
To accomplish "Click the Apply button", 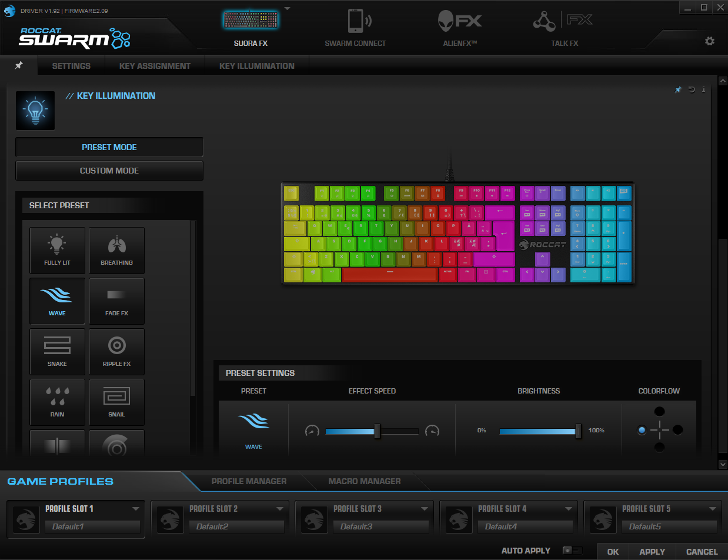I will click(x=652, y=552).
